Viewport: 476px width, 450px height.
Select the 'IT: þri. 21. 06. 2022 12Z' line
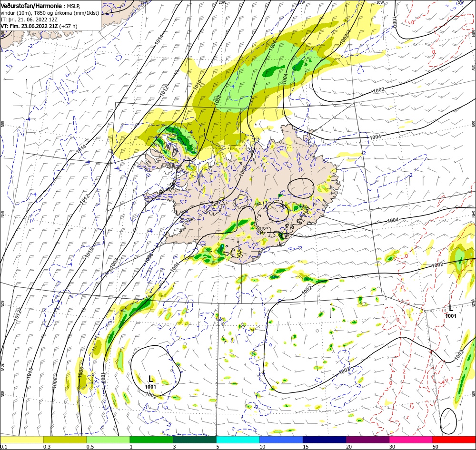[29, 20]
